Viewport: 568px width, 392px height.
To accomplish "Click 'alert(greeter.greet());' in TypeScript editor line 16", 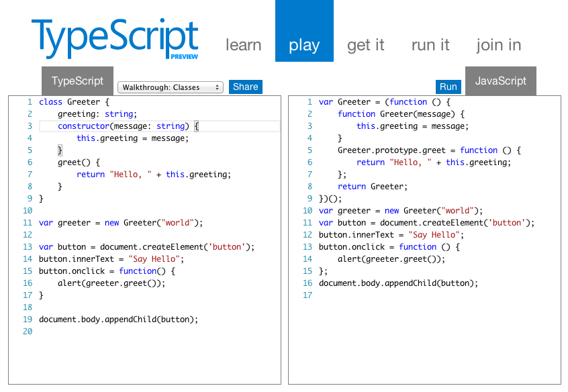I will pos(111,283).
